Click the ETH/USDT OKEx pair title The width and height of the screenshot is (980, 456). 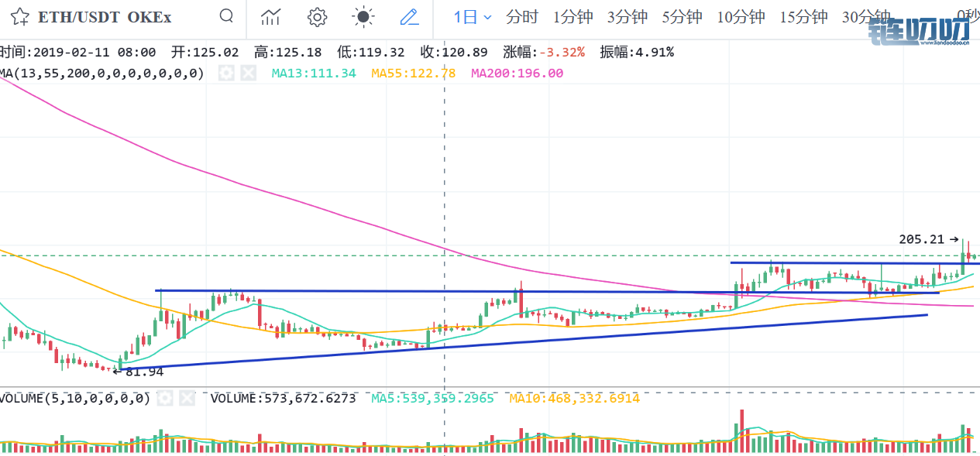pyautogui.click(x=105, y=16)
